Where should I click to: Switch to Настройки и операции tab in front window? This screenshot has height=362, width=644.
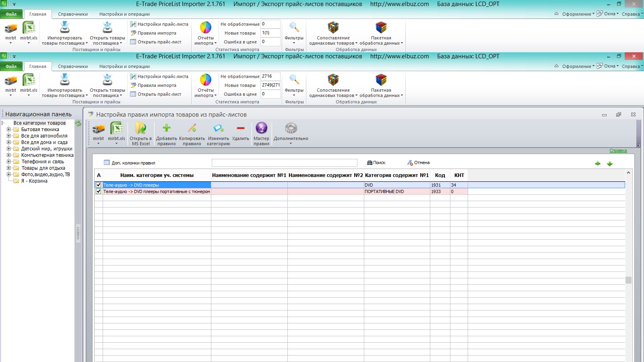coord(124,66)
